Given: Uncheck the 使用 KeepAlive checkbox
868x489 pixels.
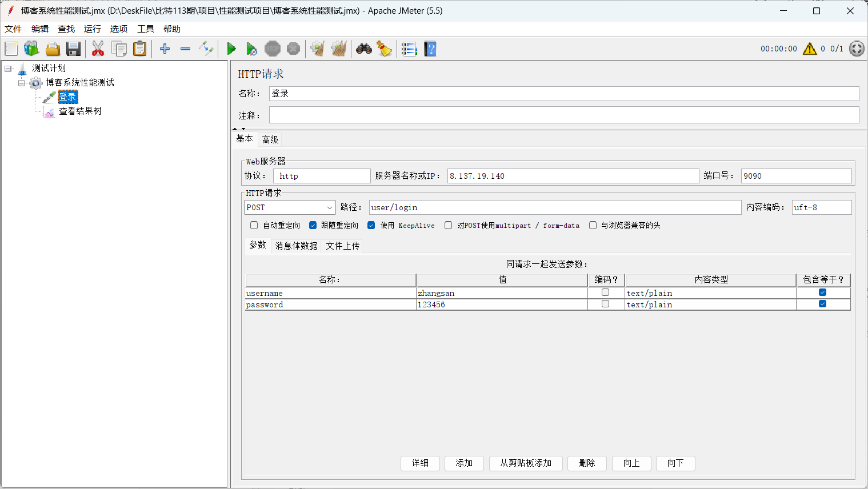Looking at the screenshot, I should [371, 226].
